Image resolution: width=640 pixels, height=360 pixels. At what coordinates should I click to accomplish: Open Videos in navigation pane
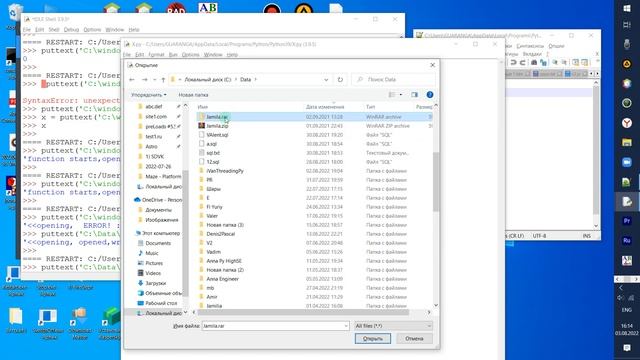point(153,273)
